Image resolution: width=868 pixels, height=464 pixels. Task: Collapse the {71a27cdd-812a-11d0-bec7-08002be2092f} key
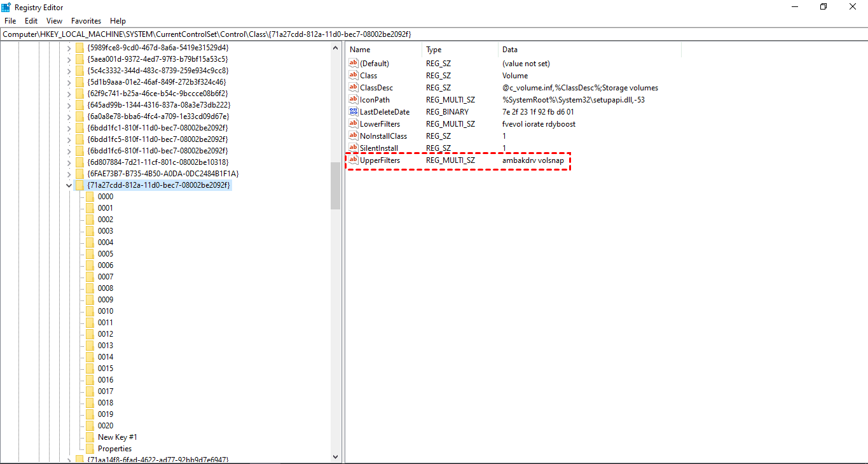(x=69, y=185)
